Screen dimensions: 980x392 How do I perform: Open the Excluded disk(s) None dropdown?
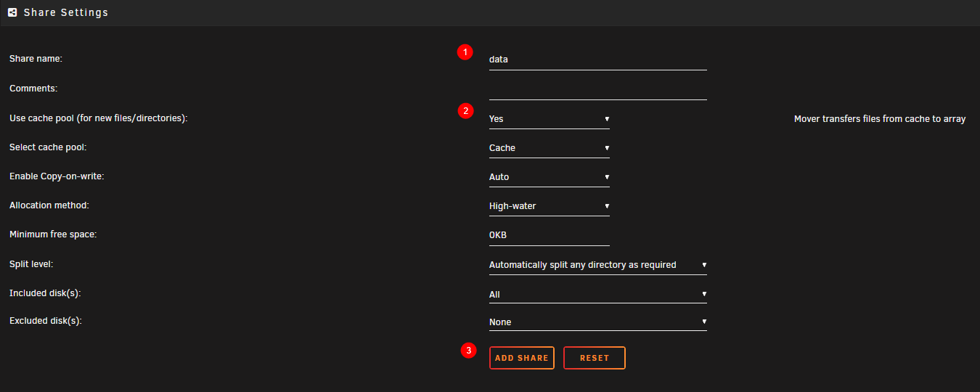(597, 322)
